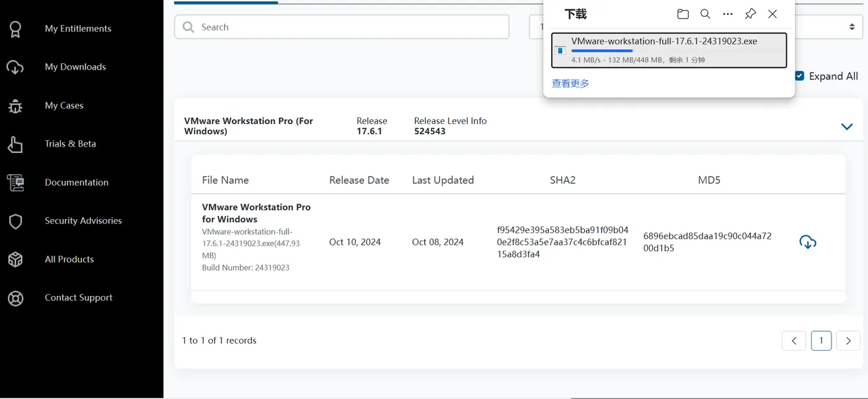Open more options in downloads popup
868x399 pixels.
727,14
